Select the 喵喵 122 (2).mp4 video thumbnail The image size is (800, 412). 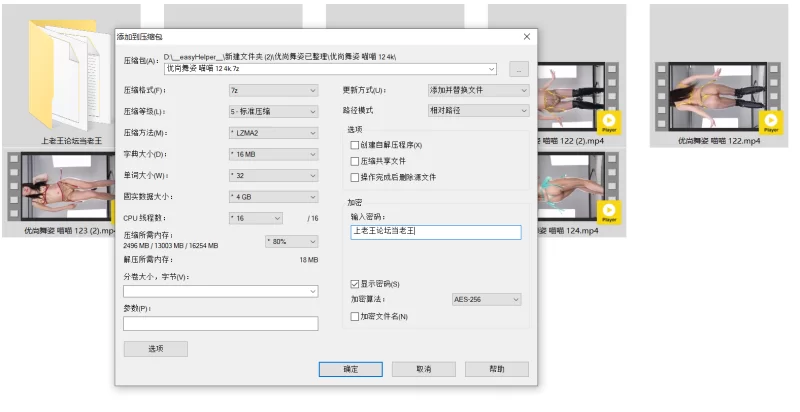(x=578, y=96)
